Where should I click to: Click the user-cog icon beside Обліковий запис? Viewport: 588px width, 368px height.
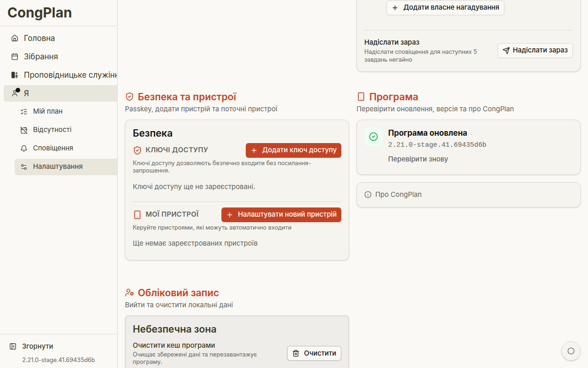130,293
